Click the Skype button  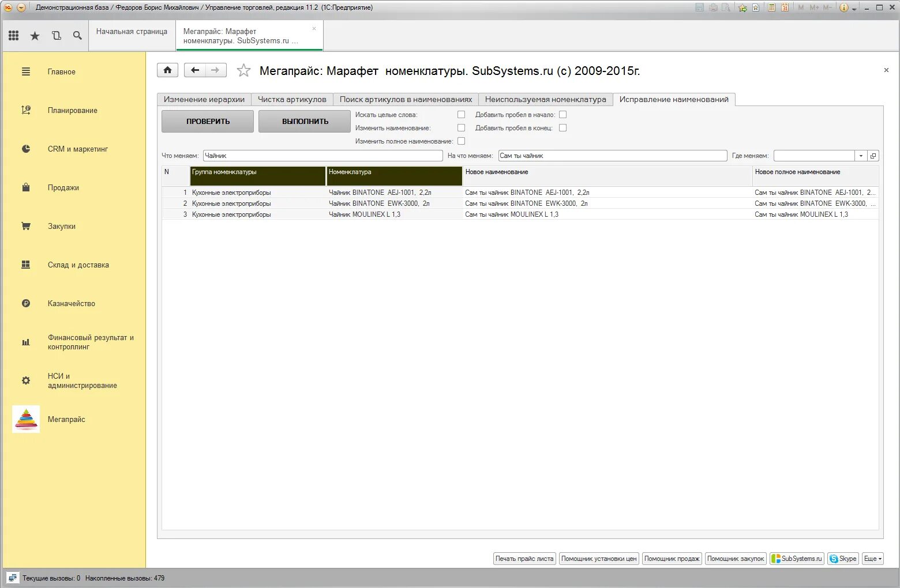(x=843, y=559)
